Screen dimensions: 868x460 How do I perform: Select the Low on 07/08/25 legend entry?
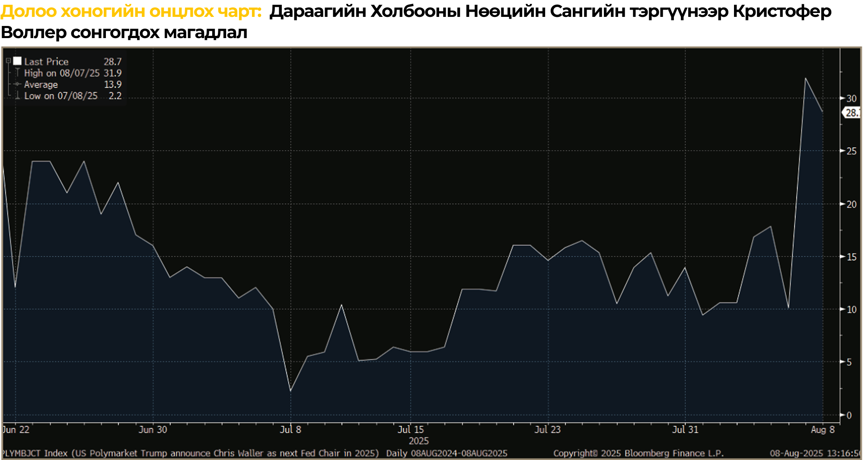61,96
